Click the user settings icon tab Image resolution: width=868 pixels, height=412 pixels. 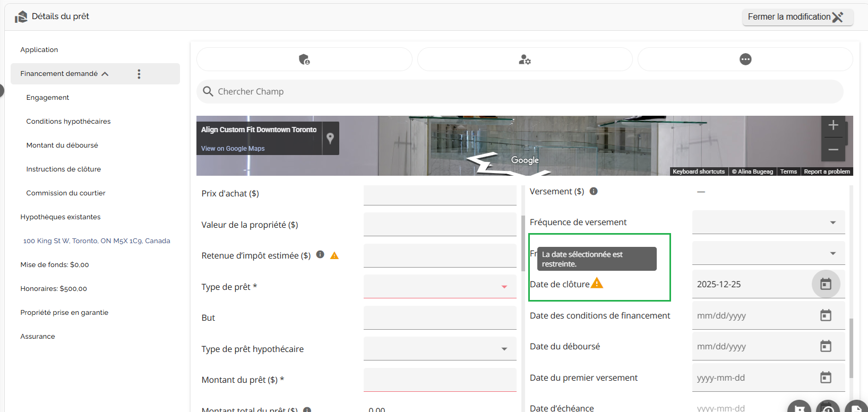pos(525,59)
